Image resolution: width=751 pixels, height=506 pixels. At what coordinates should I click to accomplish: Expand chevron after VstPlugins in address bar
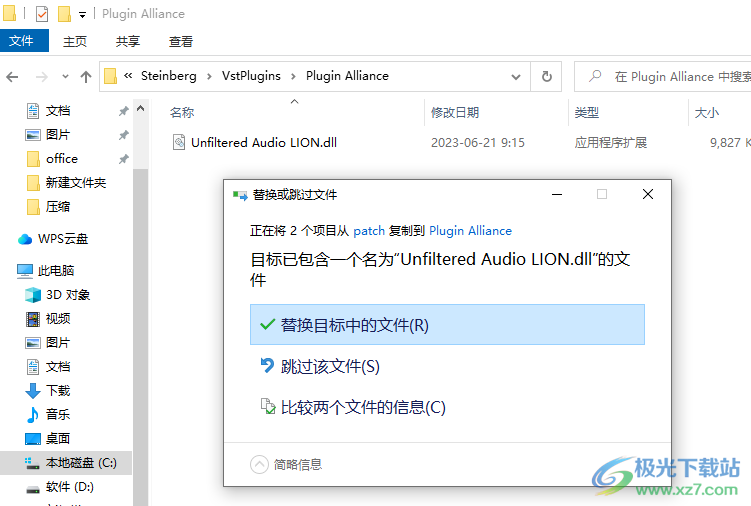coord(293,77)
